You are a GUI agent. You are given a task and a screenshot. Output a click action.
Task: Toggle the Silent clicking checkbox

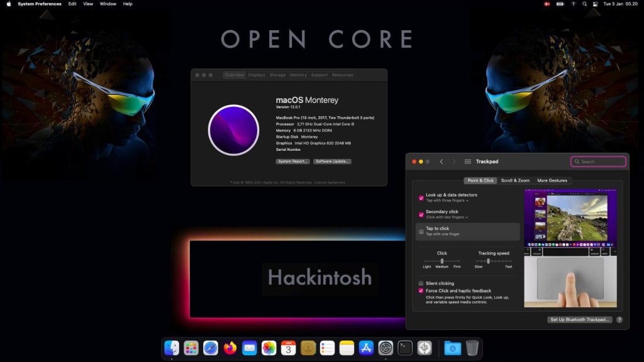(x=421, y=283)
